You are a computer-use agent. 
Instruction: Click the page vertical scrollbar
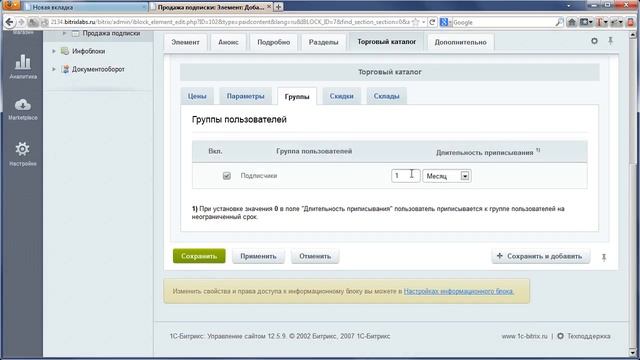point(633,192)
